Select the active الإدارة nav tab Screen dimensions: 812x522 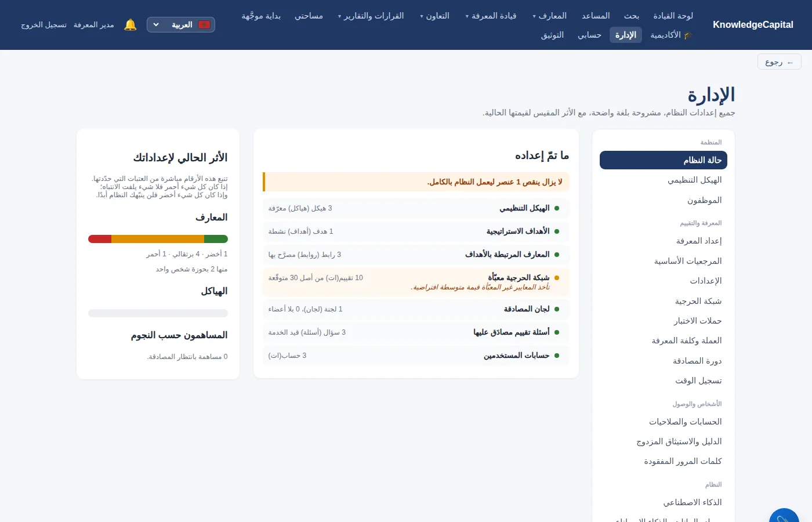coord(626,35)
